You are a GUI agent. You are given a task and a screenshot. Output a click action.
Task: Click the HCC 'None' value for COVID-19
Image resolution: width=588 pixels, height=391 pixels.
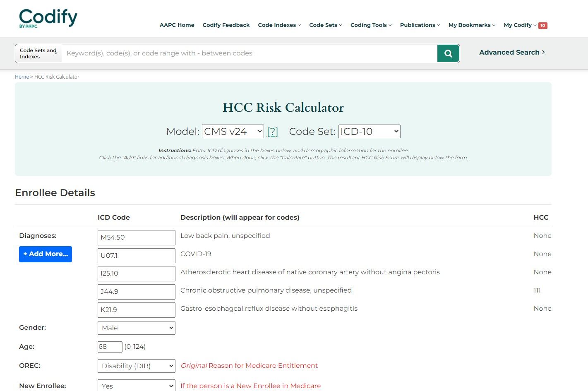click(542, 254)
